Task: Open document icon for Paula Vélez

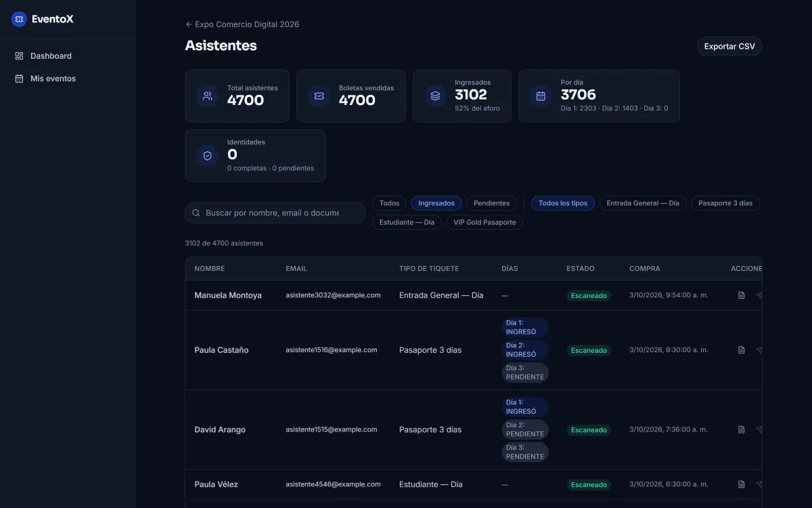Action: point(741,484)
